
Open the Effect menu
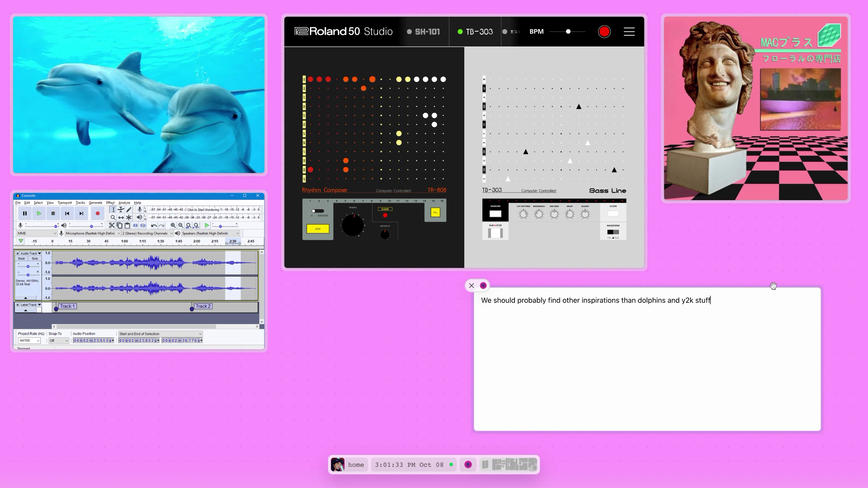coord(110,203)
